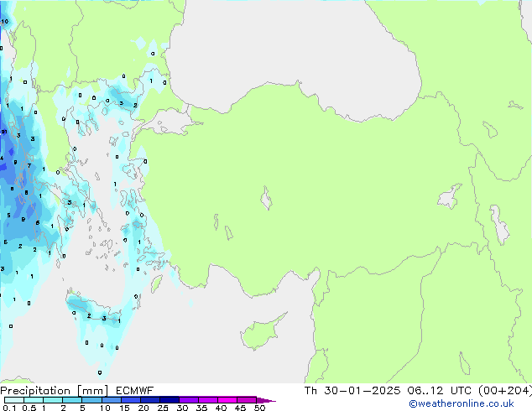Screen dimensions: 532x411
Task: Click the island of Rhodes near Turkey's coast
Action: (156, 284)
